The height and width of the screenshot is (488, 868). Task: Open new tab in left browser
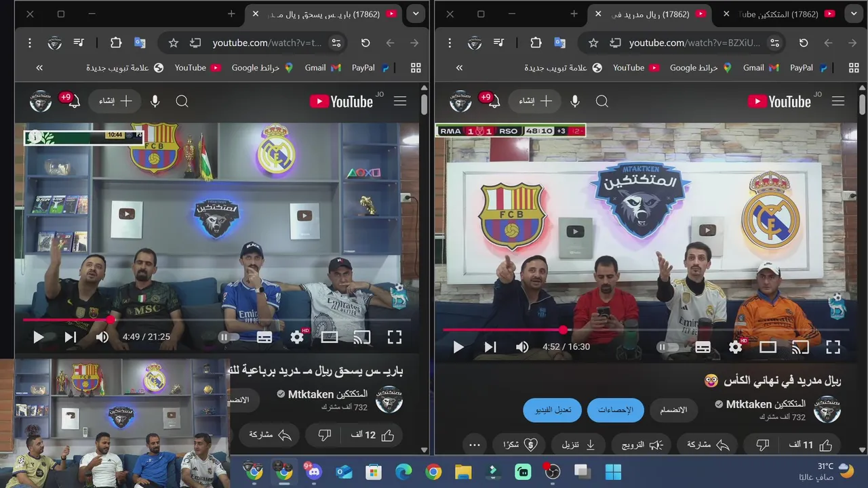(231, 14)
